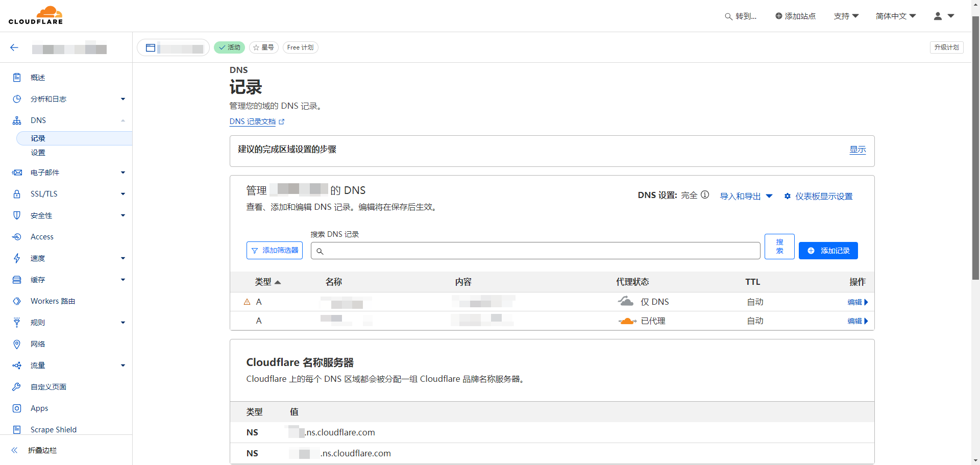Click the domain selector pill with window icon
This screenshot has width=980, height=465.
[173, 47]
